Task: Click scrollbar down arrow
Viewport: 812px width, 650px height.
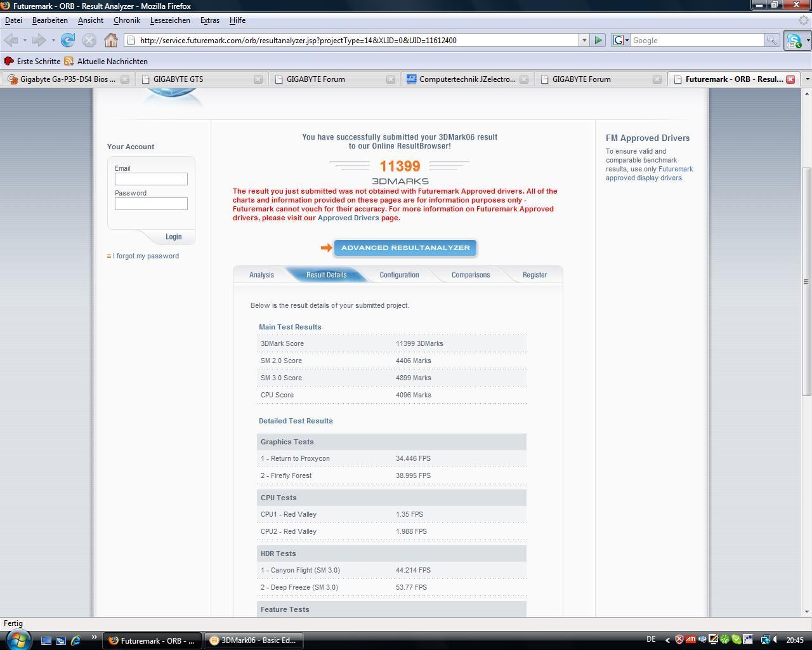Action: (806, 611)
